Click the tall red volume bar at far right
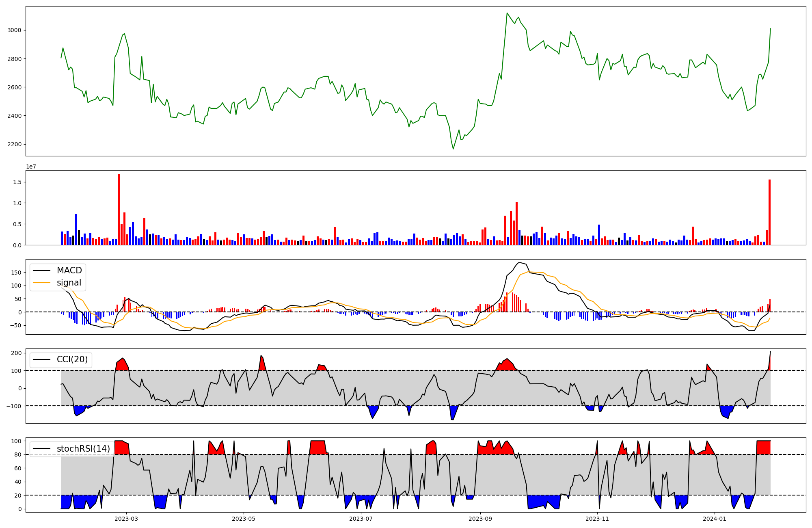 point(769,212)
